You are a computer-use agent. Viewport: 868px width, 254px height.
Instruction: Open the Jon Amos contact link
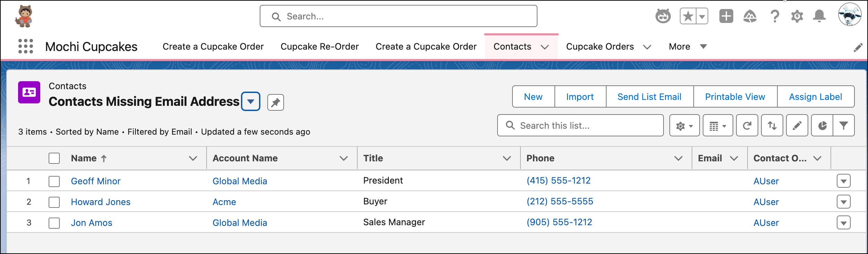pyautogui.click(x=92, y=223)
